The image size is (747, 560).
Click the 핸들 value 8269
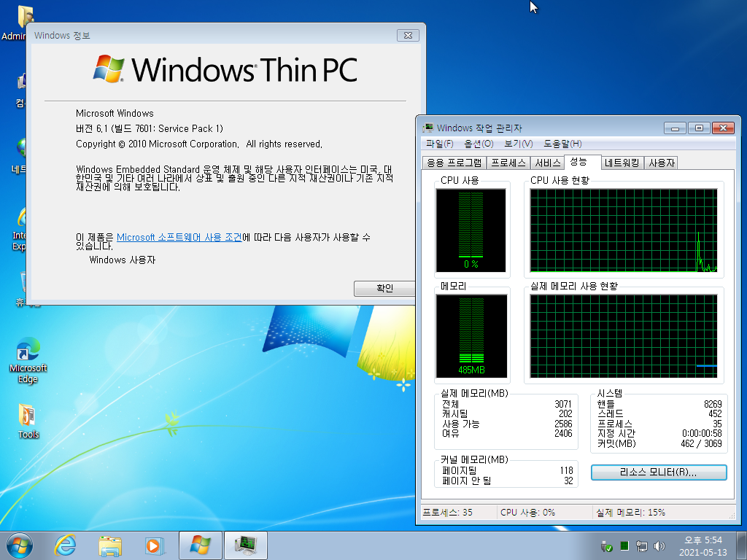(x=712, y=404)
